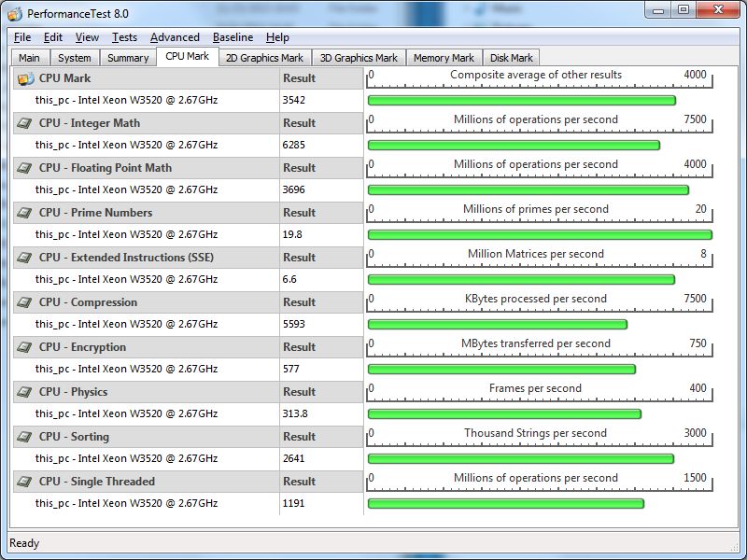Switch to the Memory Mark tab
747x560 pixels.
(444, 58)
